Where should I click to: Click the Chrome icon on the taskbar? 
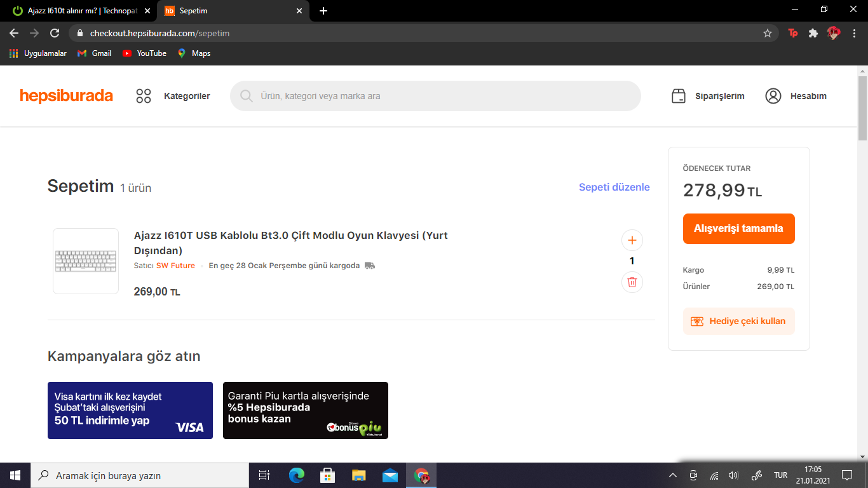tap(421, 475)
